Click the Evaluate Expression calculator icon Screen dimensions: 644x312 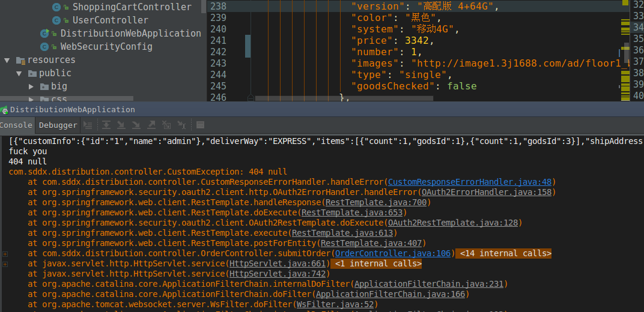tap(200, 125)
